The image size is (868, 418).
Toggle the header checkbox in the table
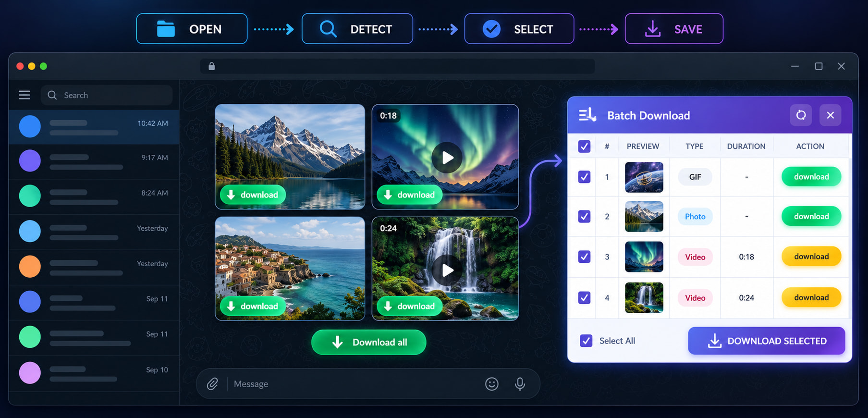coord(584,146)
